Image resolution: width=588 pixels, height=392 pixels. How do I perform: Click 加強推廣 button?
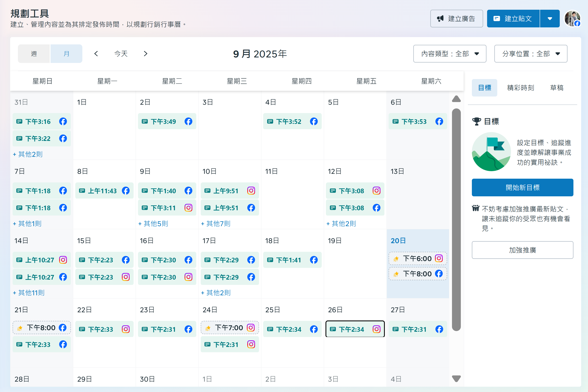522,250
